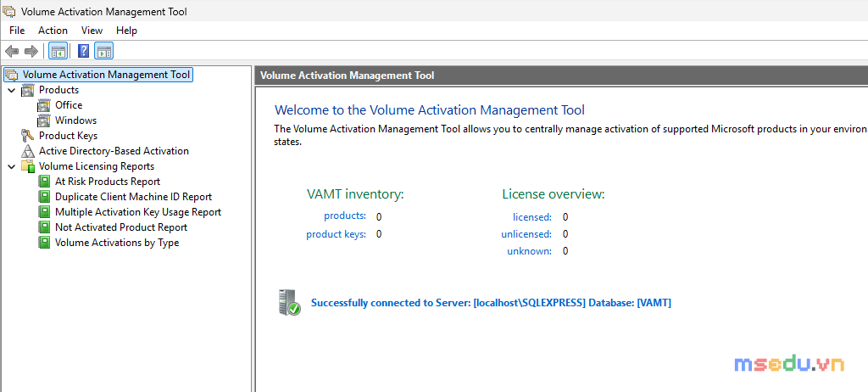This screenshot has height=392, width=868.
Task: Click the Windows node icon
Action: pos(44,120)
